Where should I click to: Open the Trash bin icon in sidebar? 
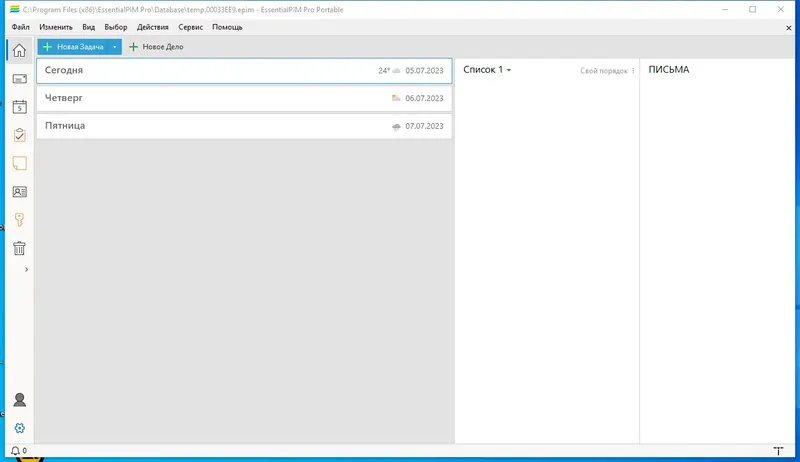coord(19,248)
